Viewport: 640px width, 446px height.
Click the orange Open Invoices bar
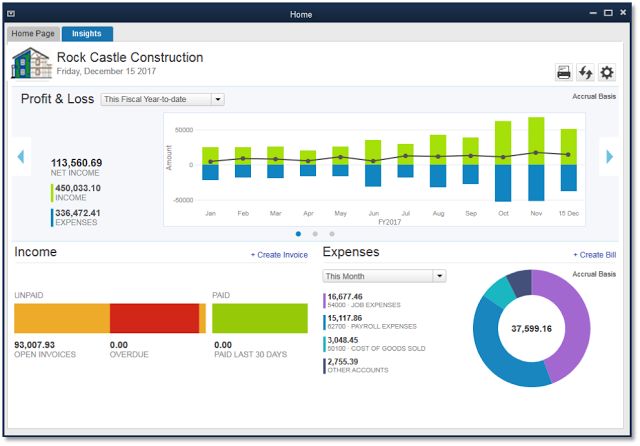(x=61, y=318)
